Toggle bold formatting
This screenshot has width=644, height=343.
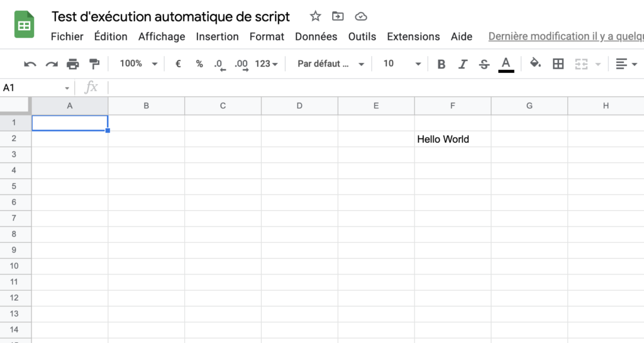pyautogui.click(x=441, y=64)
